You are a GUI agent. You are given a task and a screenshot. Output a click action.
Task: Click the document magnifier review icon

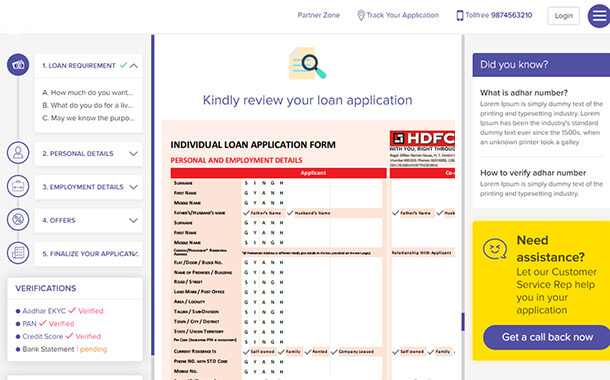307,63
